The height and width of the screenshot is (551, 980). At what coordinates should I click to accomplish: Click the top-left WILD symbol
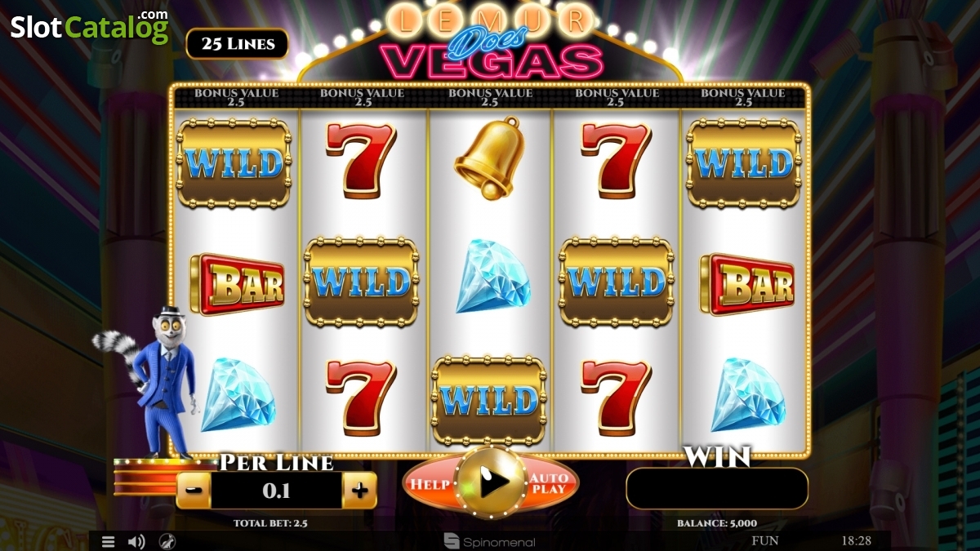(234, 163)
